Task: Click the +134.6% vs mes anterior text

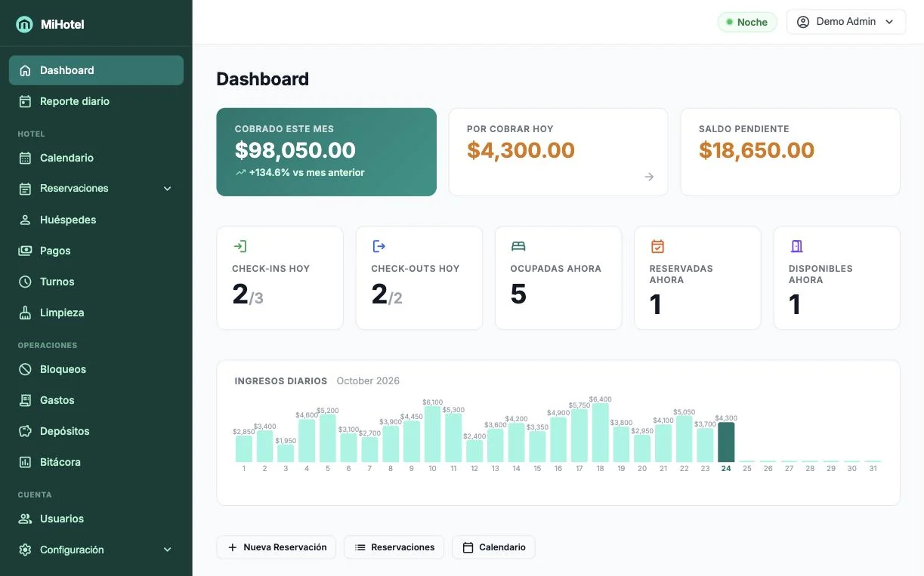Action: click(x=307, y=173)
